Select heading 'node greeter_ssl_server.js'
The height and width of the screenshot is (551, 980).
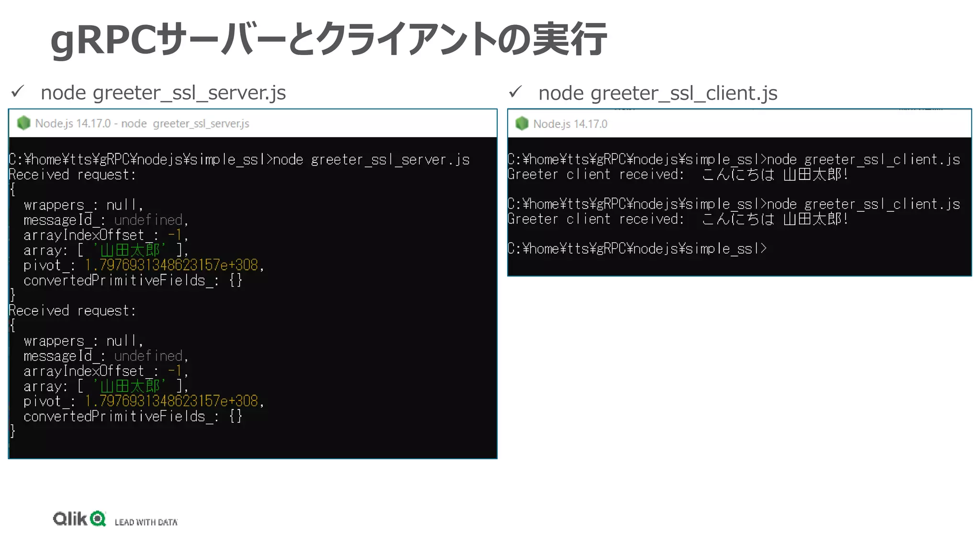163,92
